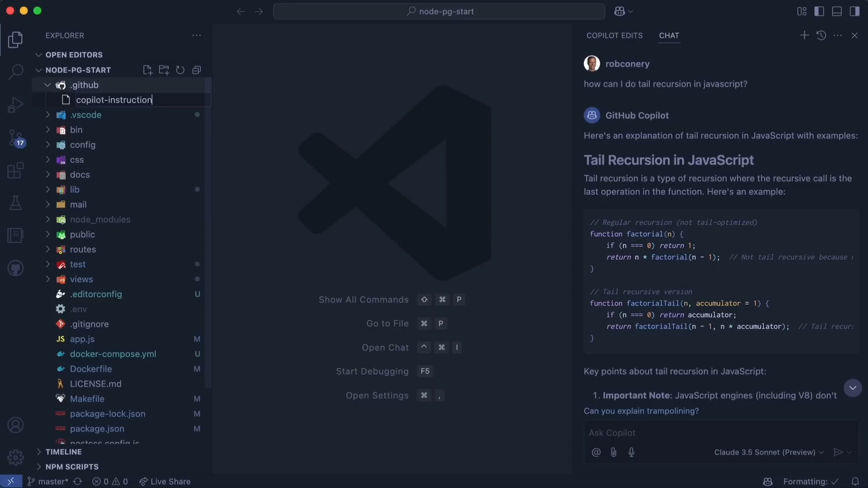Show Copilot chat history

click(x=821, y=35)
